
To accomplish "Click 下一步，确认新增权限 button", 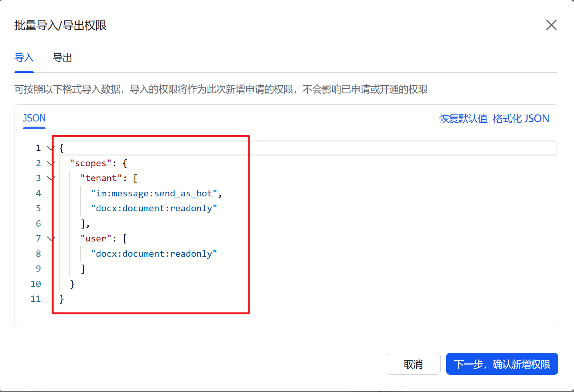I will 502,364.
